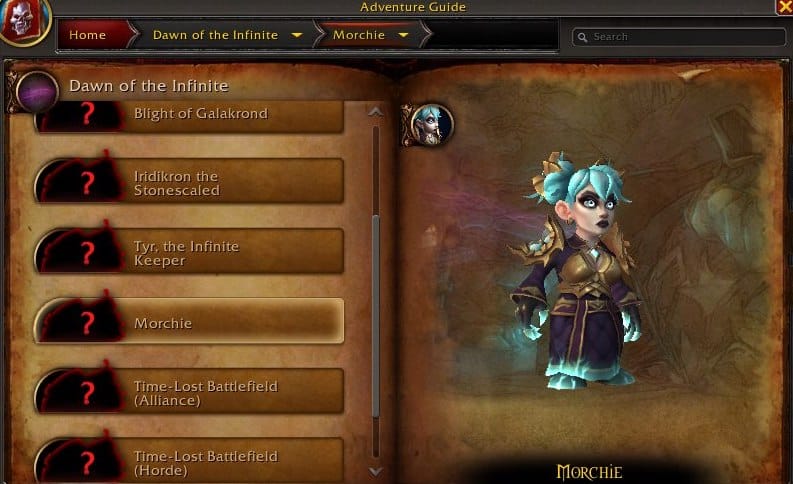The width and height of the screenshot is (793, 484).
Task: Click the magnifier icon in the search box
Action: coord(583,37)
